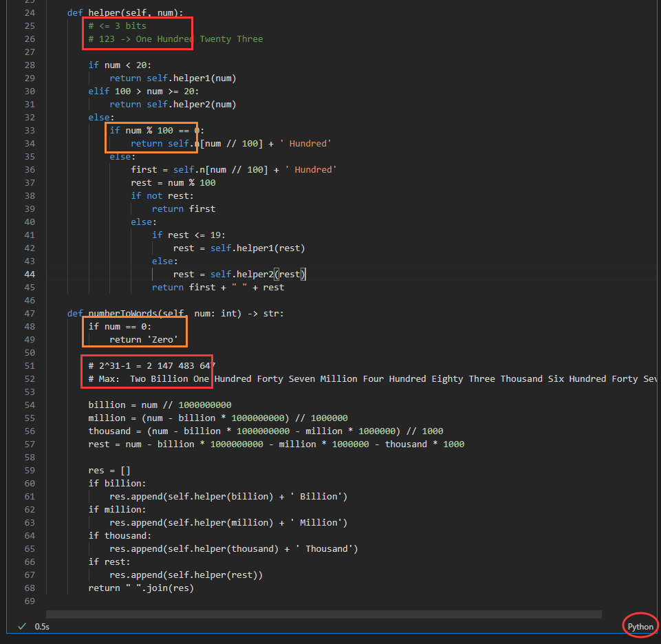Click the append ' Thousand' line
The height and width of the screenshot is (644, 661).
point(234,548)
